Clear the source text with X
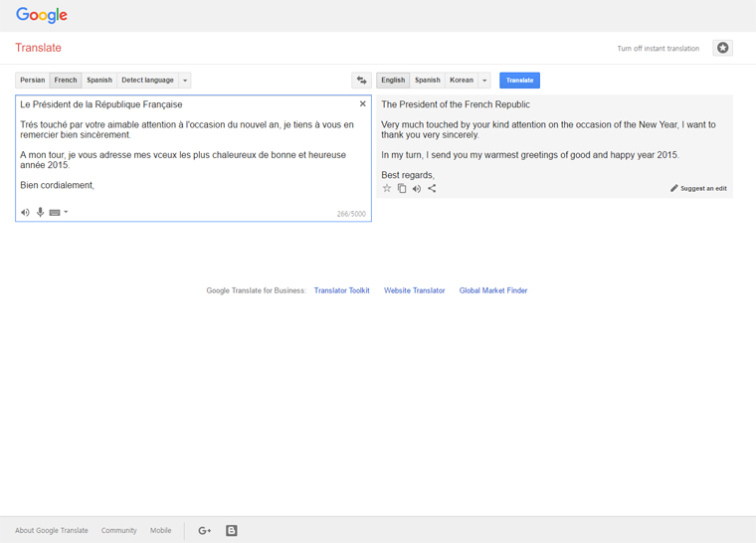This screenshot has width=756, height=543. tap(362, 104)
